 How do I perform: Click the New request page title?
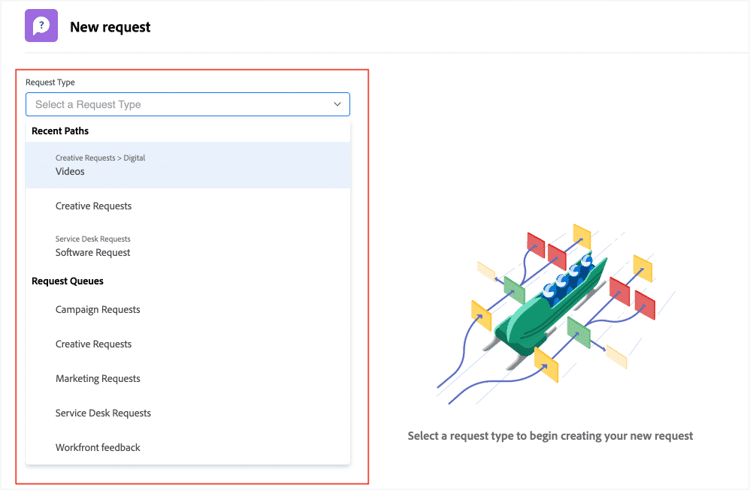pyautogui.click(x=110, y=27)
